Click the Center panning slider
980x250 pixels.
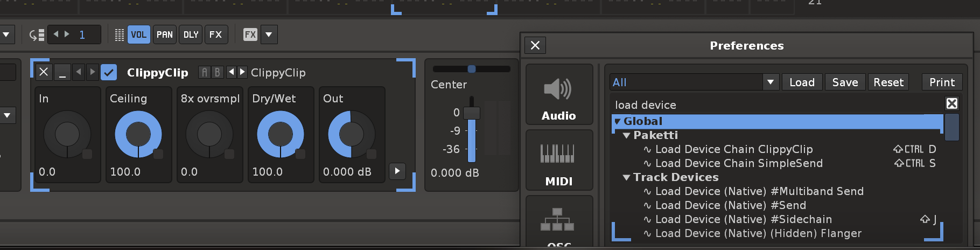pyautogui.click(x=471, y=69)
